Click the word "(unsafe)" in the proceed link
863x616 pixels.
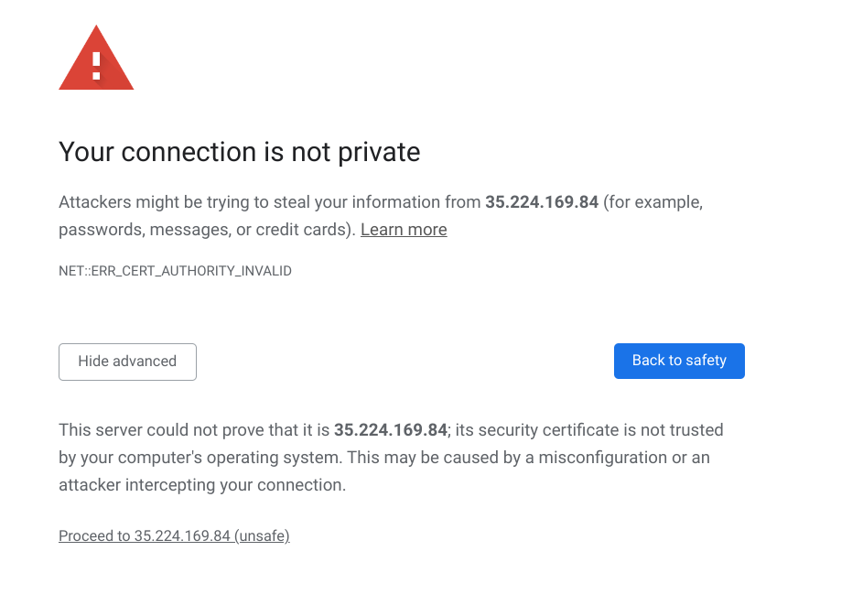coord(262,536)
